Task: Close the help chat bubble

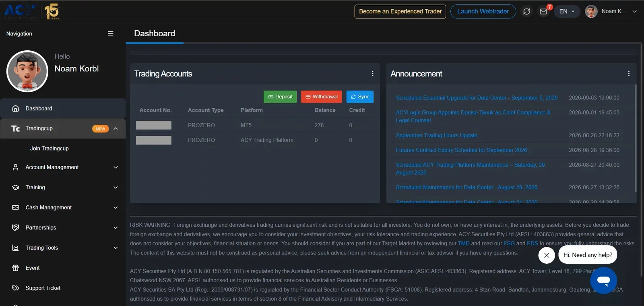Action: (x=547, y=255)
